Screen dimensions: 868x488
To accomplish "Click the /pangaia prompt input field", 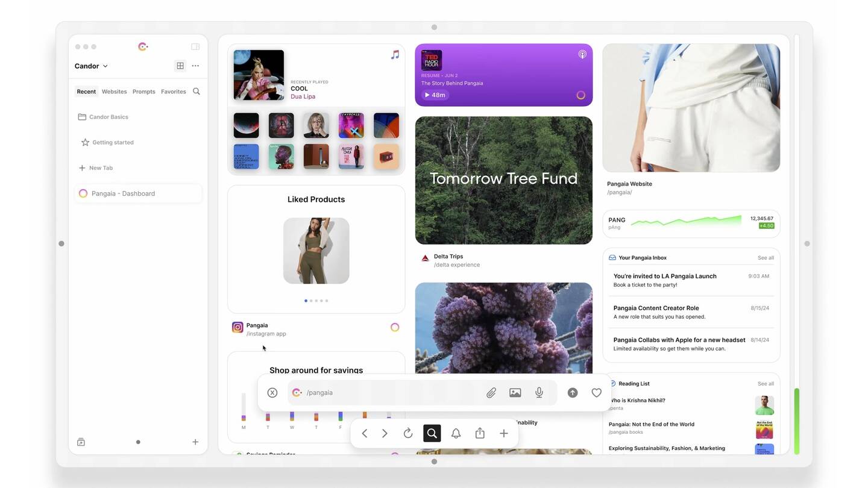I will (x=386, y=393).
